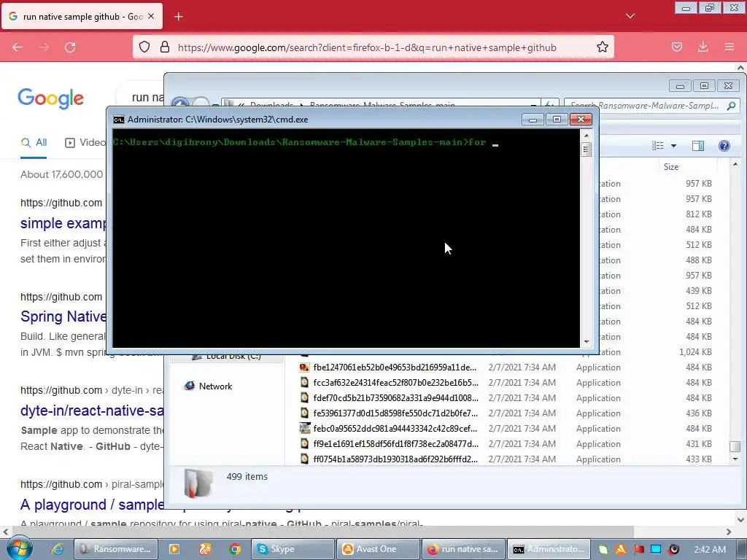Change Explorer view with view icon
747x560 pixels.
tap(658, 146)
